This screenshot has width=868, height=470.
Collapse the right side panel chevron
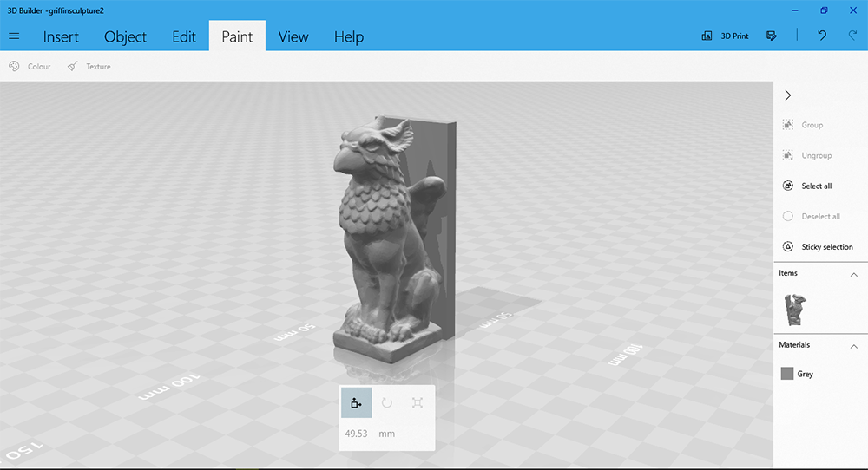[x=787, y=95]
